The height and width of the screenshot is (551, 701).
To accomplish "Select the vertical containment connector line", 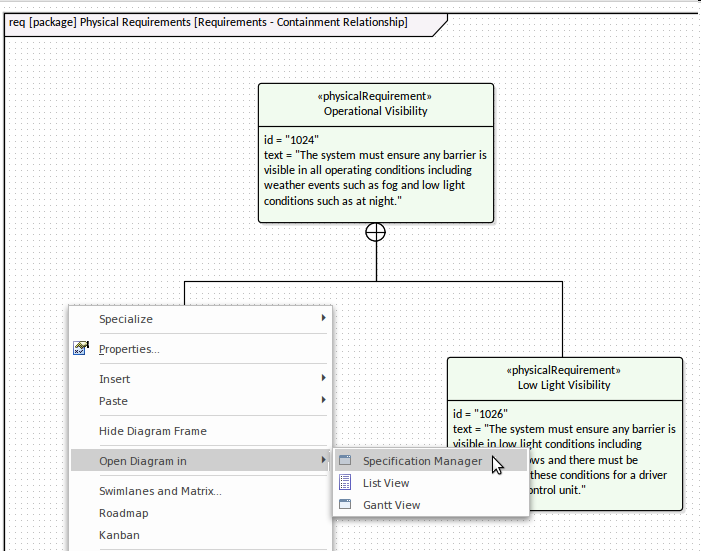I will point(376,262).
